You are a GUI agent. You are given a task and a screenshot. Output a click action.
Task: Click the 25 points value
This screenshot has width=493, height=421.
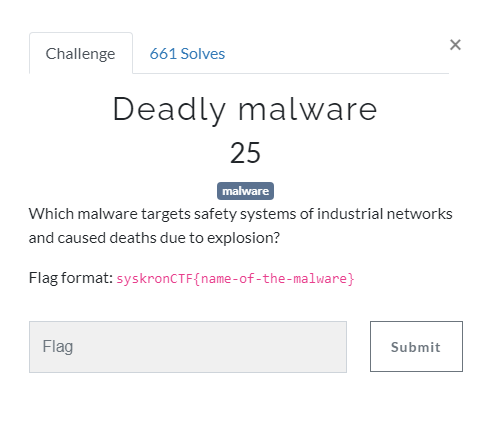(x=245, y=153)
